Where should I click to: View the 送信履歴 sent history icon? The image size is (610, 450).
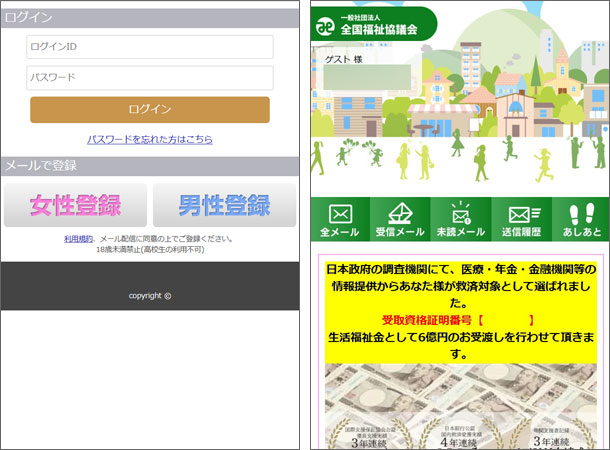523,220
